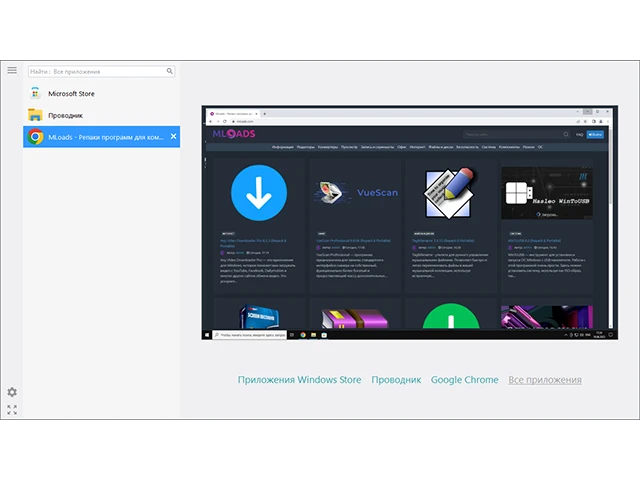Screen dimensions: 640x480
Task: Filter by the 'Проводник' link below the preview
Action: [x=396, y=380]
